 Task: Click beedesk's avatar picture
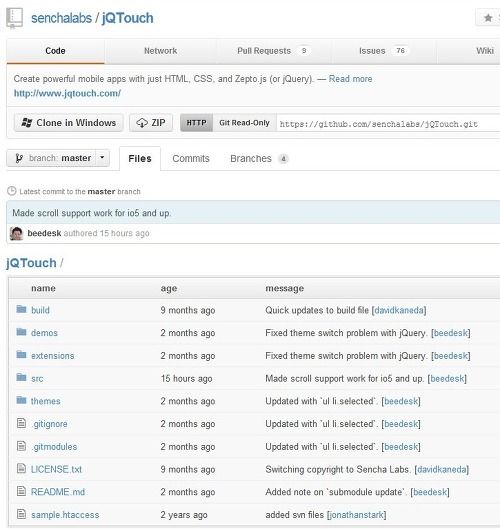(16, 233)
